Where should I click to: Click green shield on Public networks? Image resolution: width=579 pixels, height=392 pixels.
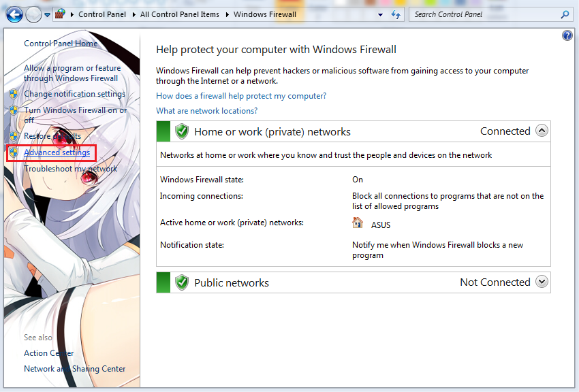[x=182, y=282]
